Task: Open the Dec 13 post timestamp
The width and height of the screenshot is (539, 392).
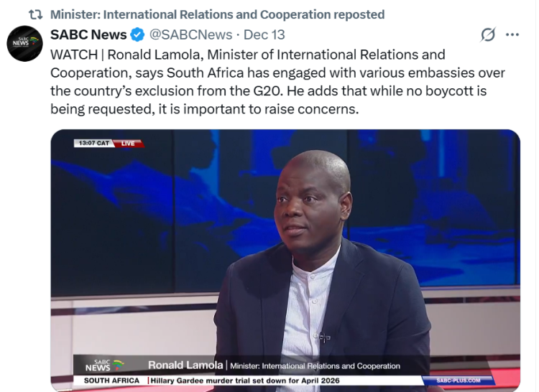Action: point(264,34)
